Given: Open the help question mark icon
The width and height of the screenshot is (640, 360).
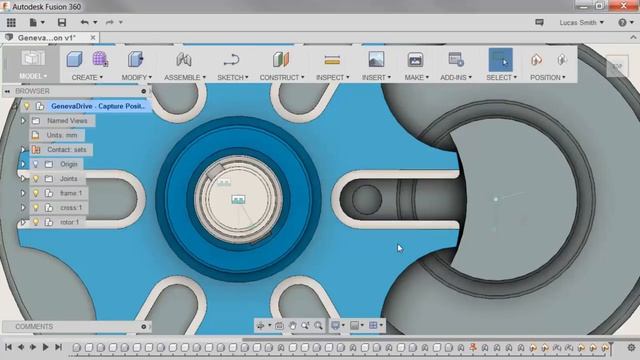Looking at the screenshot, I should [622, 22].
